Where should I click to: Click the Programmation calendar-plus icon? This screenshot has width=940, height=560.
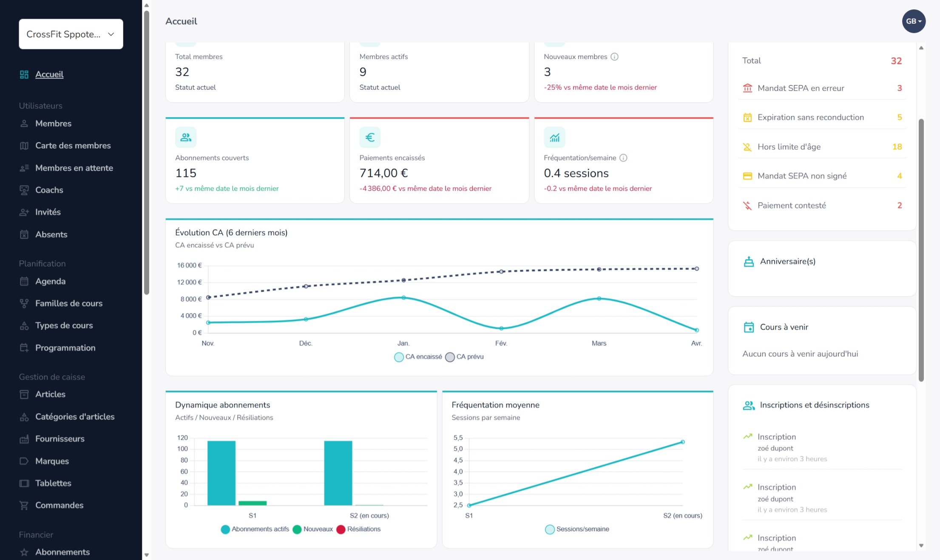click(x=24, y=348)
